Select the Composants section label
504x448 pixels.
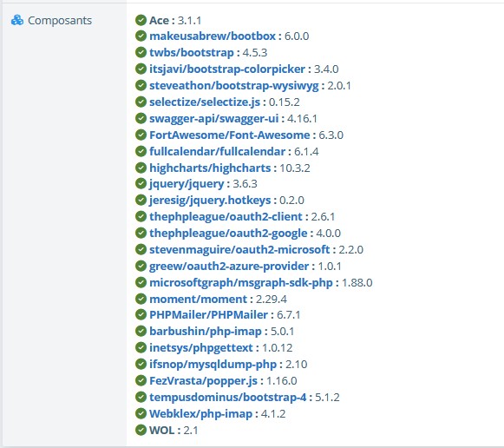(x=60, y=20)
